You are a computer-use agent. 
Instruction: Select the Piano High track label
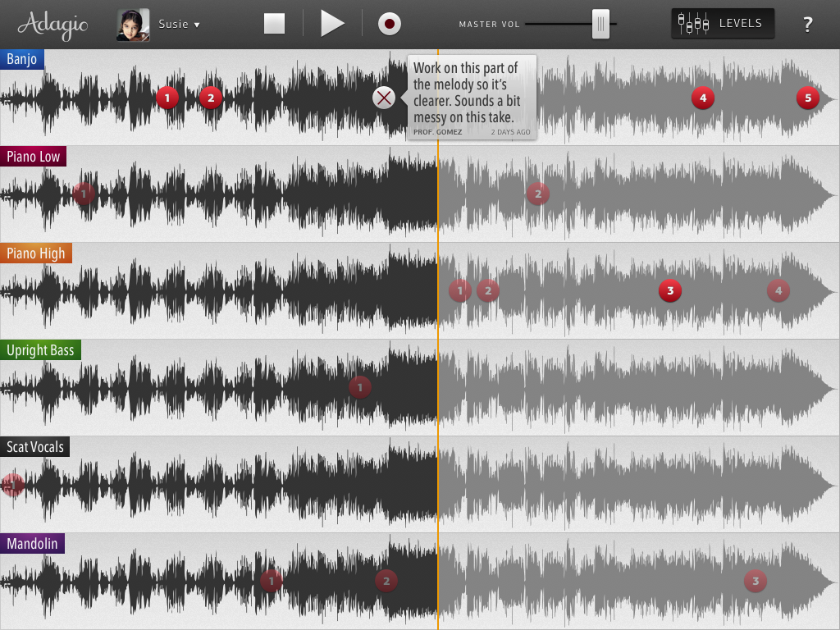(36, 253)
